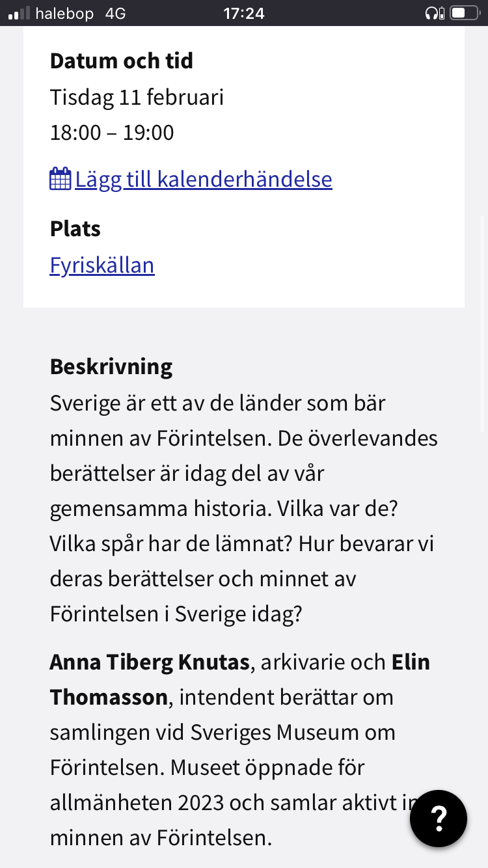Screen dimensions: 488x868
Task: Click the name Anna Tiberg Knutas
Action: pyautogui.click(x=150, y=662)
